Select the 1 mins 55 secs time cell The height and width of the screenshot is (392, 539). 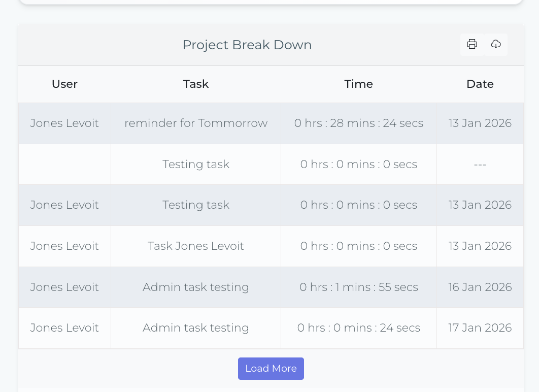pyautogui.click(x=358, y=287)
